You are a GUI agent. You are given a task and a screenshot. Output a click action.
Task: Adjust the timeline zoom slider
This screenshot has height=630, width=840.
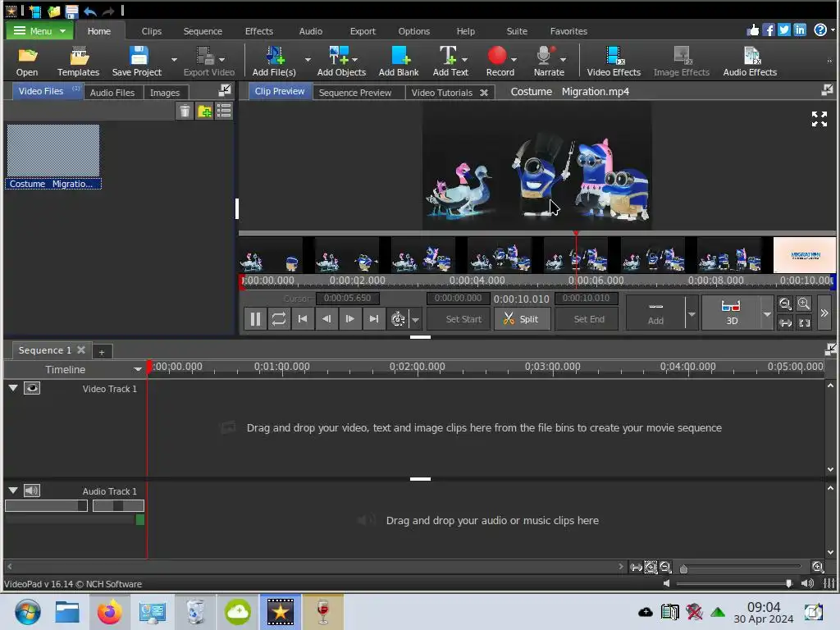pyautogui.click(x=683, y=569)
